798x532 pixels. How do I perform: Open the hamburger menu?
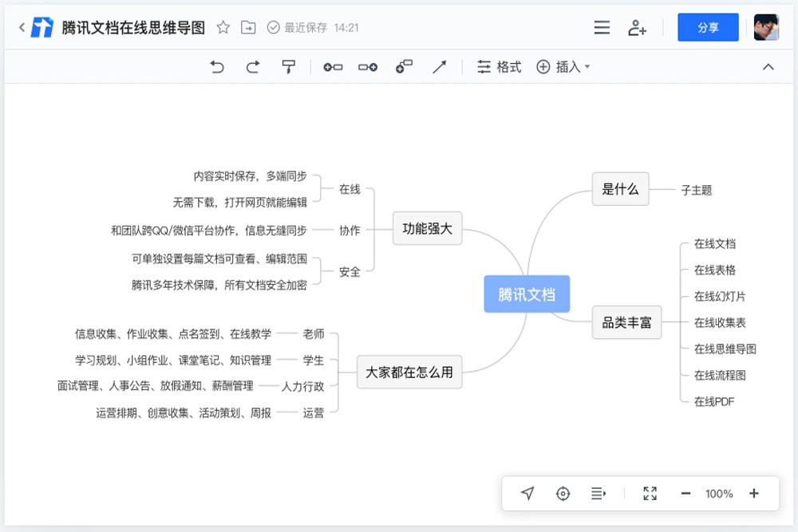pos(602,28)
